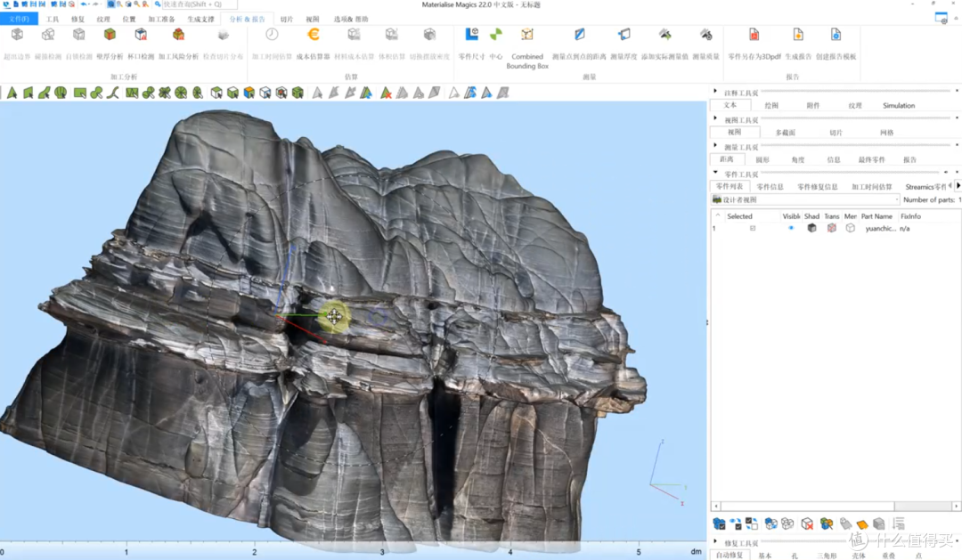This screenshot has height=560, width=962.
Task: Click the Mer wireframe cube icon of part yuanchic
Action: tap(851, 228)
